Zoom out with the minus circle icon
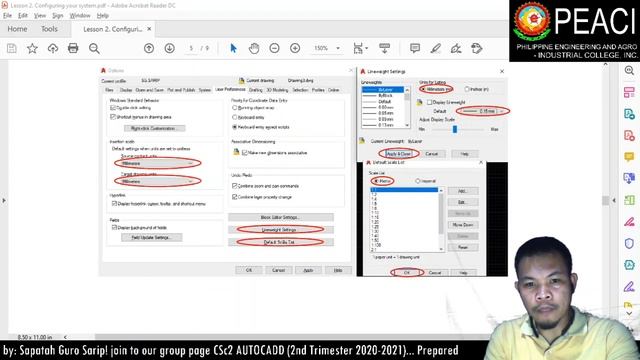Screen dimensions: 640x360 (x=274, y=48)
